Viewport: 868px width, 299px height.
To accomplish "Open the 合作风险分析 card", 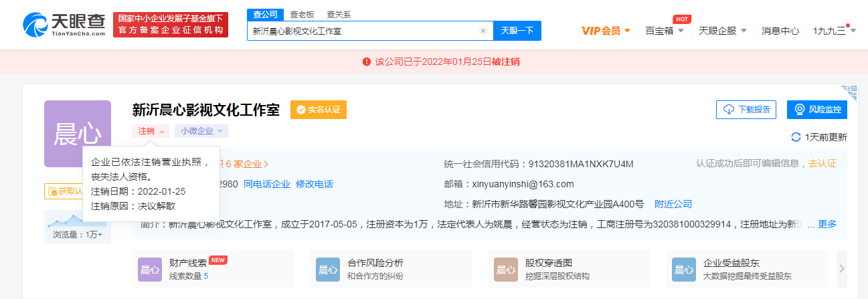I will coord(392,269).
